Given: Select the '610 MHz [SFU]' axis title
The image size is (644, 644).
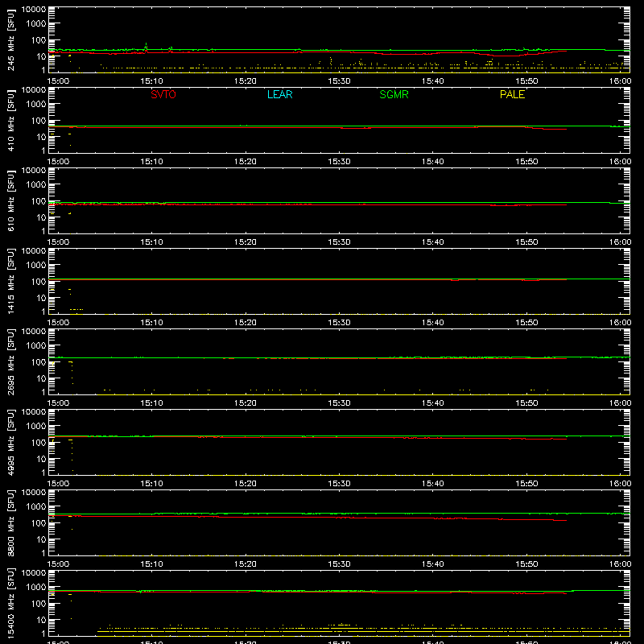Looking at the screenshot, I should point(11,200).
